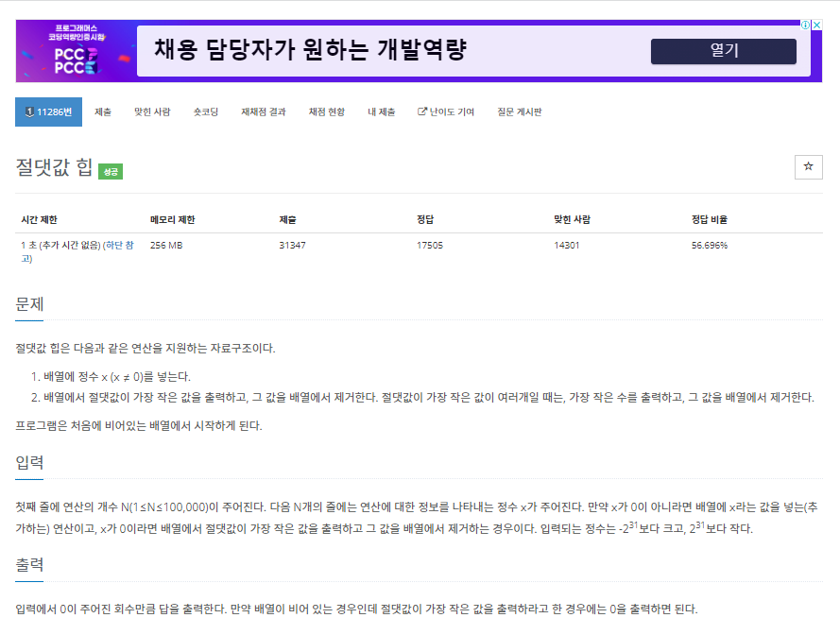Screen dimensions: 840x635
Task: Open the 맞힌 사람 tab
Action: [152, 112]
